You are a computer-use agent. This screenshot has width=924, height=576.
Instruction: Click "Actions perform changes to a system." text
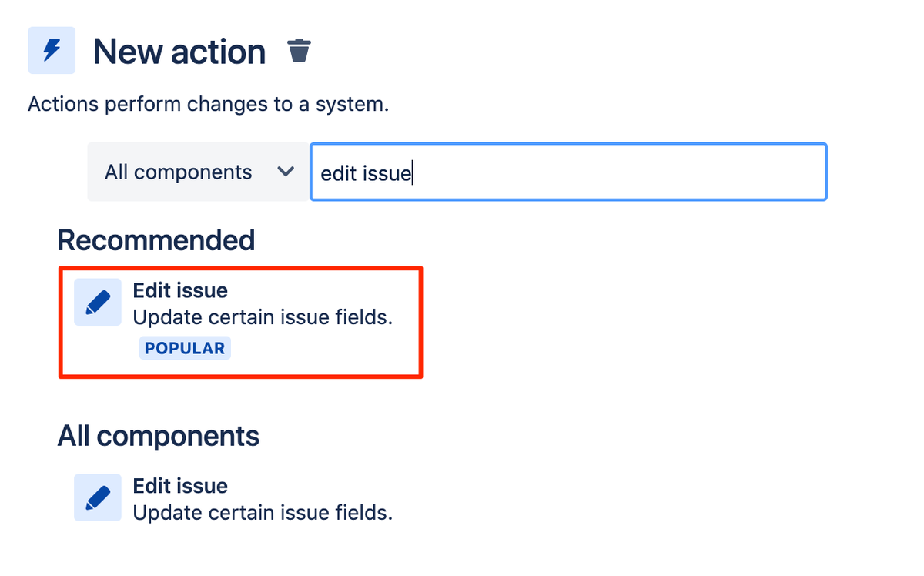(x=208, y=104)
